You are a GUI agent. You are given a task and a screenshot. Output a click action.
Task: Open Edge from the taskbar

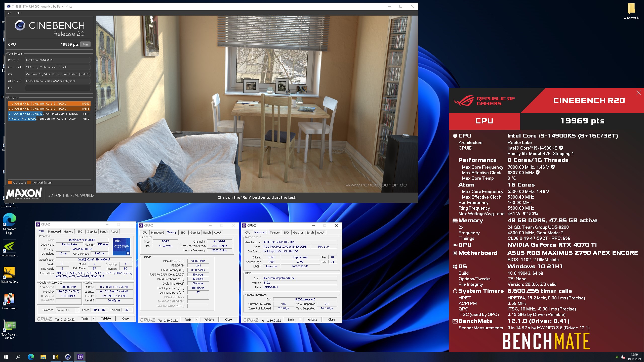(x=31, y=357)
